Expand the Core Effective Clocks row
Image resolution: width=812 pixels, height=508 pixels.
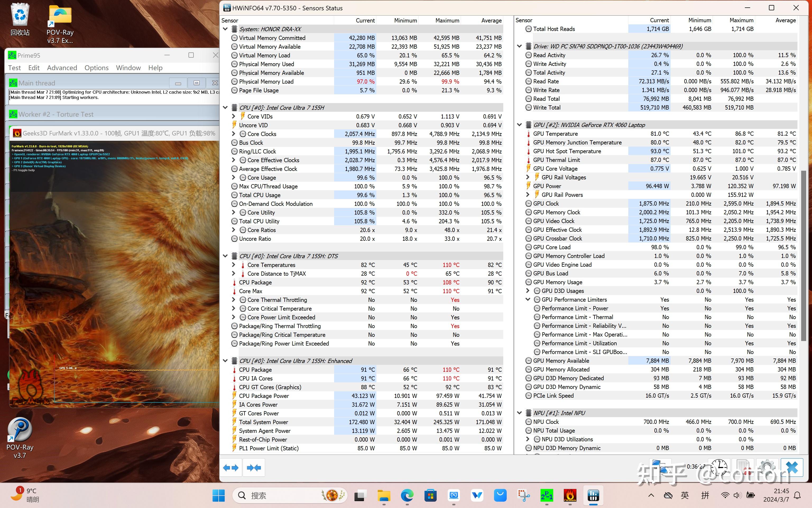pyautogui.click(x=234, y=160)
